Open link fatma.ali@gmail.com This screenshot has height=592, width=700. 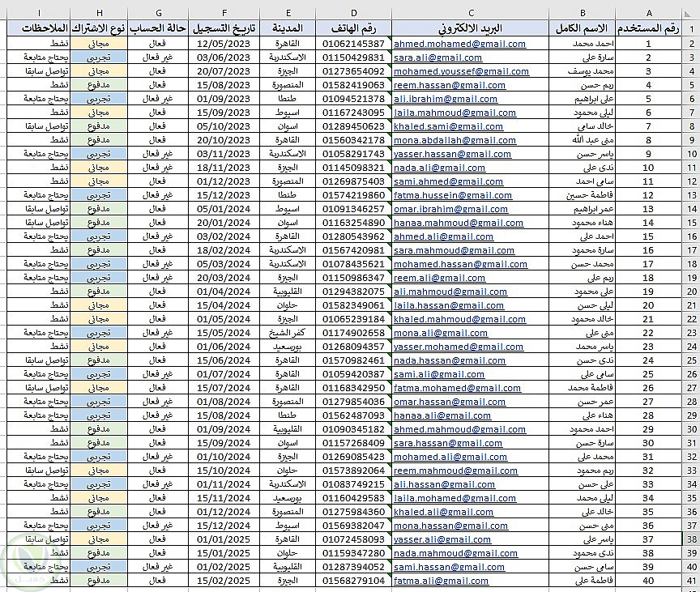point(441,581)
